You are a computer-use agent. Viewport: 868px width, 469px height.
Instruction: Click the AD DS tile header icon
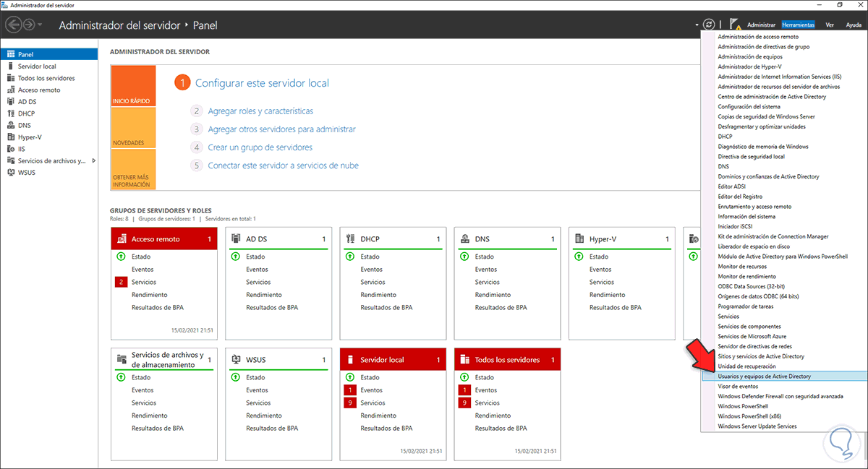[237, 238]
